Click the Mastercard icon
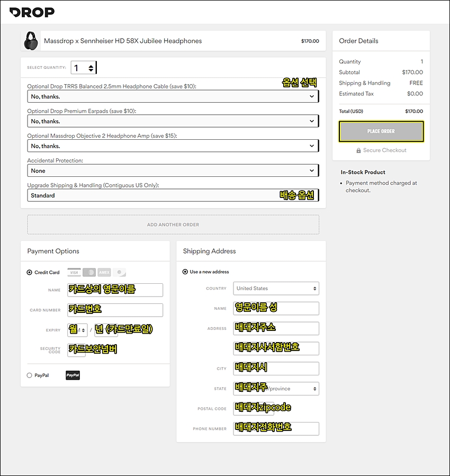This screenshot has width=450, height=476. click(x=89, y=272)
